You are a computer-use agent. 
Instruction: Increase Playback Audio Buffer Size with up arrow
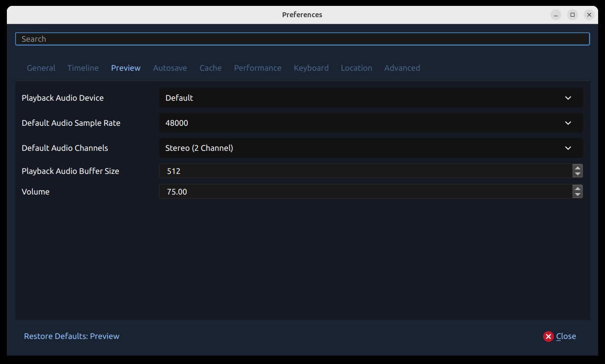tap(577, 168)
